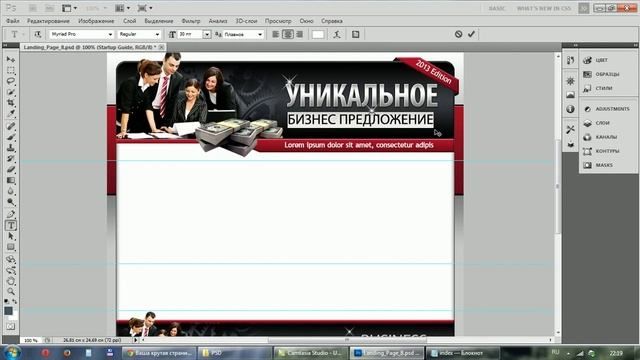Open Arrange Documents dropdown
This screenshot has height=360, width=640.
click(122, 8)
